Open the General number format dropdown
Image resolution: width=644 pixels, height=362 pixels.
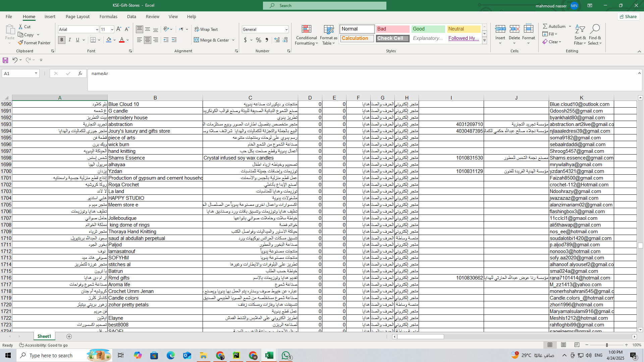pos(286,29)
